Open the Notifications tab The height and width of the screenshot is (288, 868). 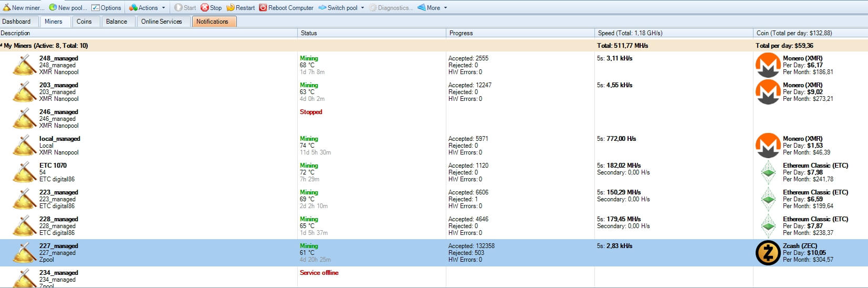coord(212,22)
